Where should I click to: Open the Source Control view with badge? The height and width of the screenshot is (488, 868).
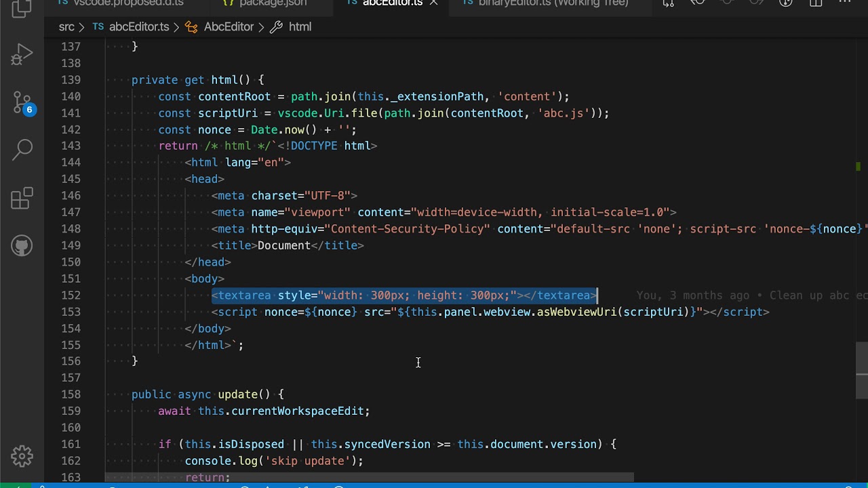click(22, 103)
